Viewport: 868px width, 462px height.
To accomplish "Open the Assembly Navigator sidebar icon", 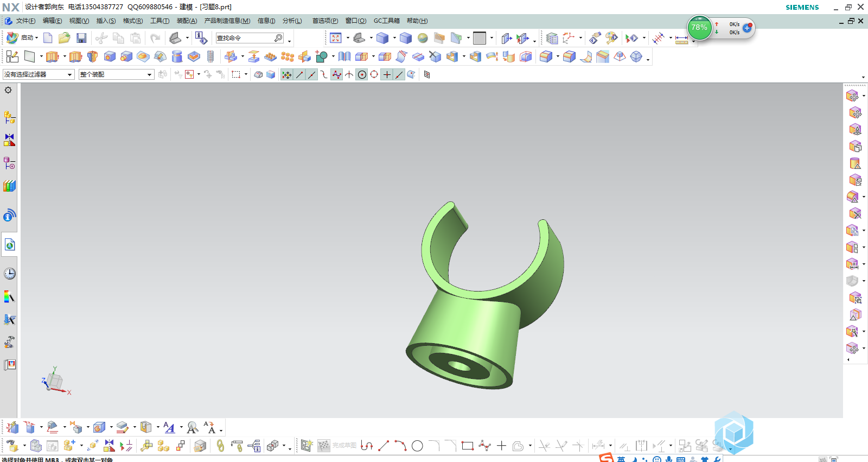I will (9, 117).
